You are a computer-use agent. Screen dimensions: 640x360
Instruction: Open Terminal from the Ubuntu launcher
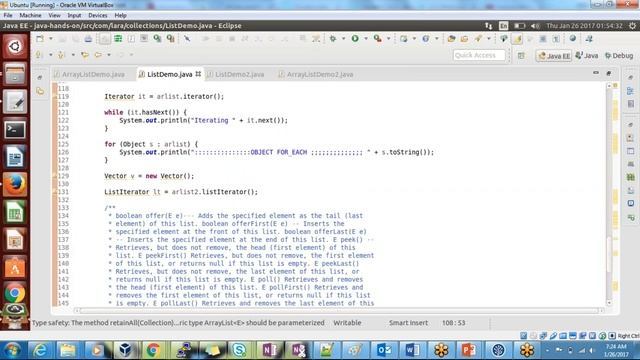(x=15, y=129)
